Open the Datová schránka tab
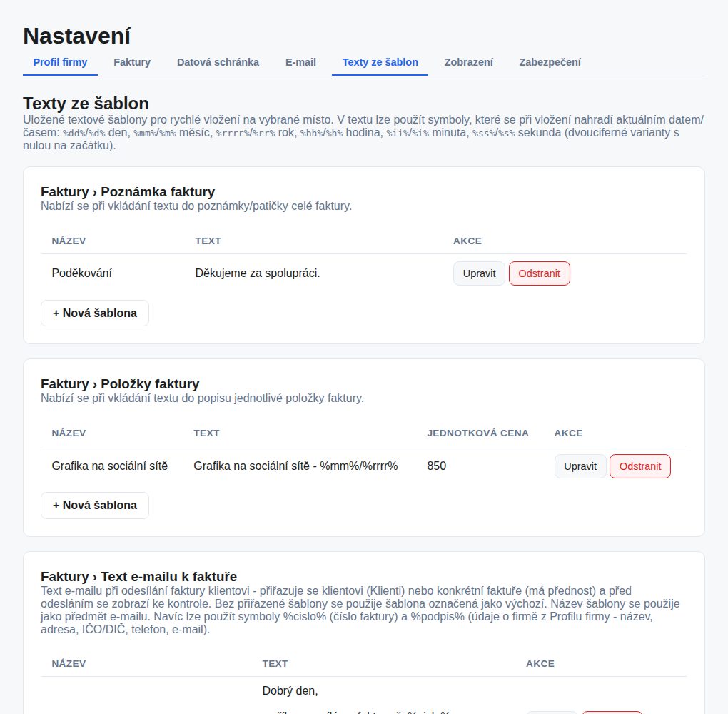 [x=218, y=62]
